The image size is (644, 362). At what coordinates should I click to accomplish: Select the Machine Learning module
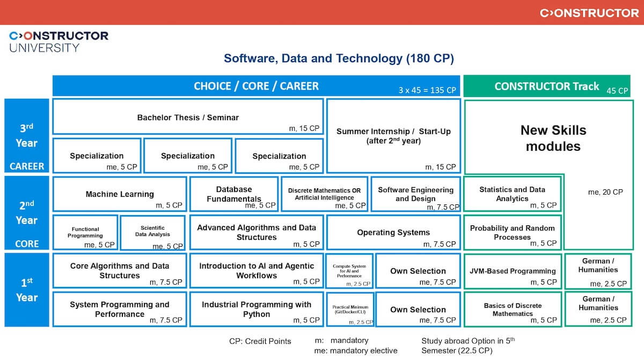120,194
